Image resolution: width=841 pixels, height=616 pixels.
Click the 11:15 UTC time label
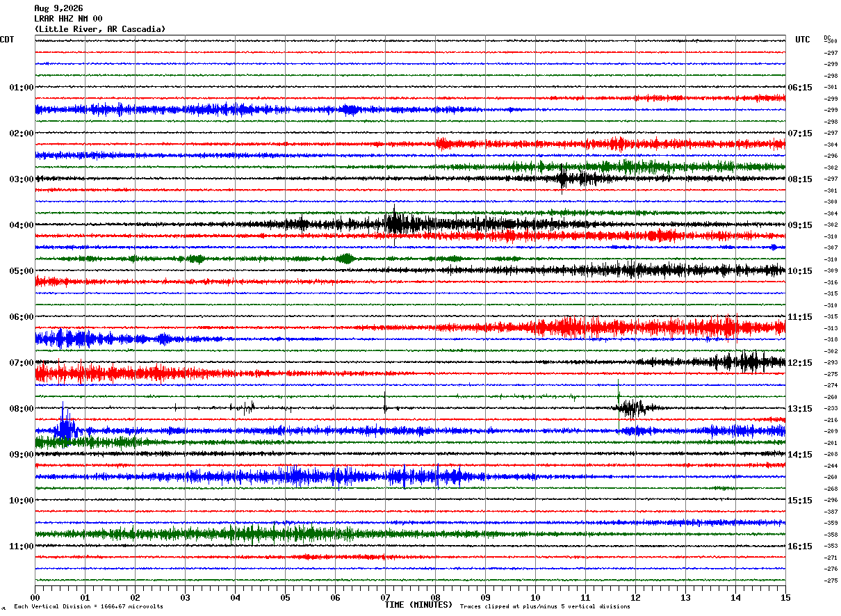[800, 317]
